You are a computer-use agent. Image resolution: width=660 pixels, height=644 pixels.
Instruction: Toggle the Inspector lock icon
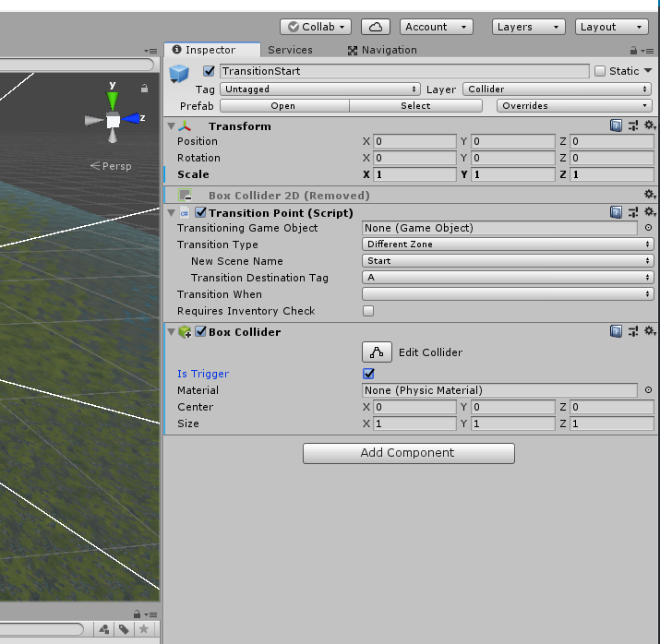coord(633,51)
